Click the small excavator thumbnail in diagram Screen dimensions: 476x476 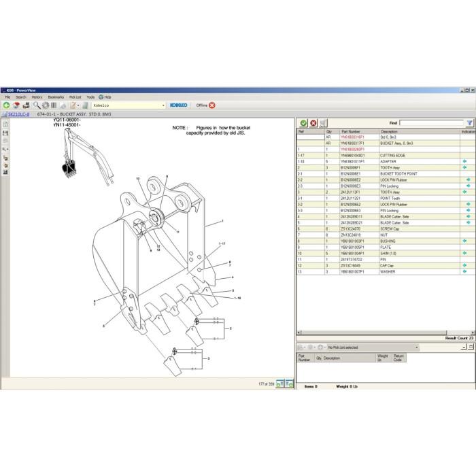87,156
